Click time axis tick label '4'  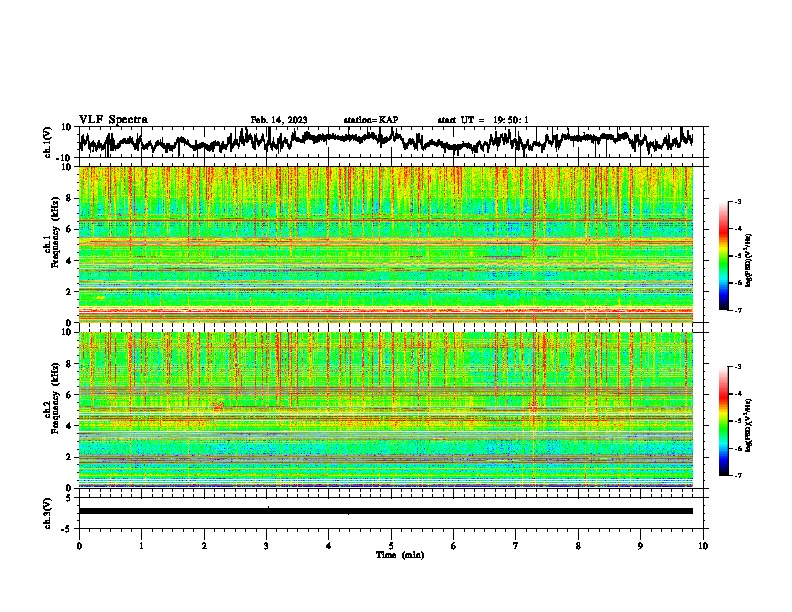(x=329, y=546)
